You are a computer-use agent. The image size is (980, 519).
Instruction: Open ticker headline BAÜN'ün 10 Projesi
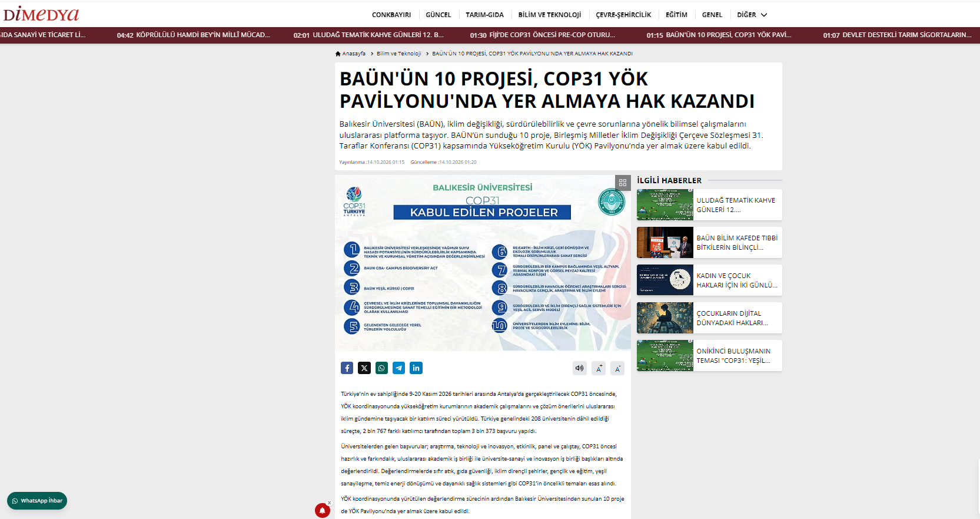click(719, 35)
